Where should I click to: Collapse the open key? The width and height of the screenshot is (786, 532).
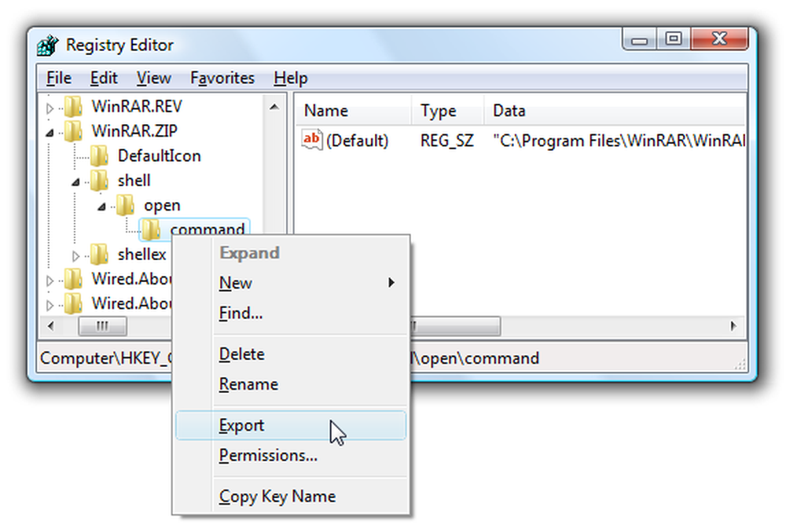(x=101, y=207)
